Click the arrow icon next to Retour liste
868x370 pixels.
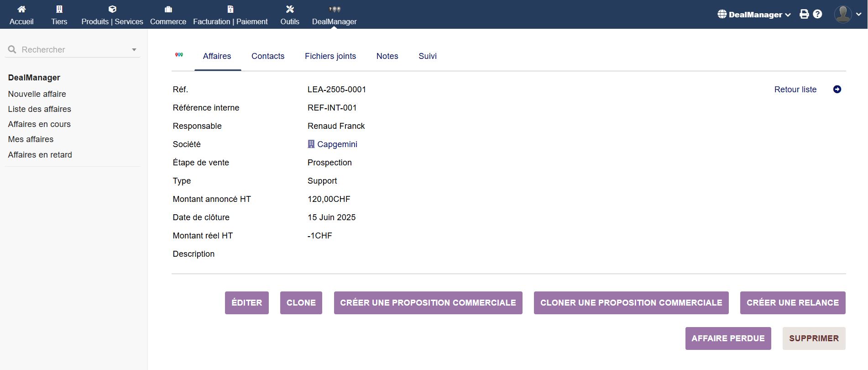coord(837,90)
